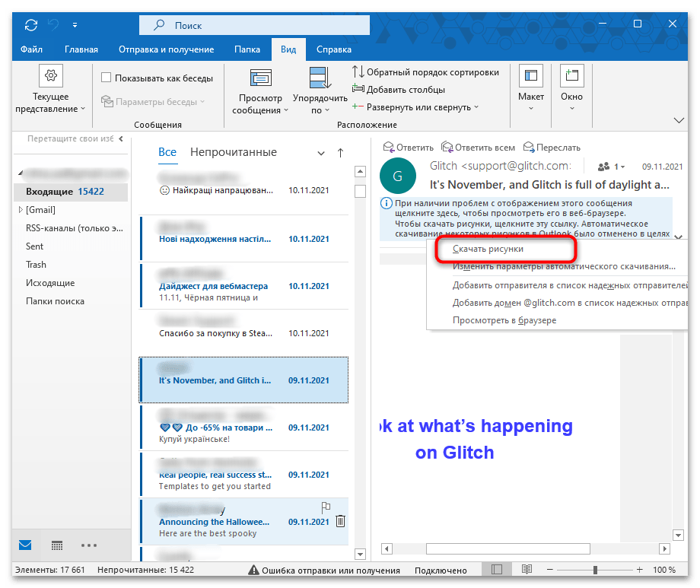Open the Спасибо за покупку в Stea... email
The image size is (700, 588).
click(x=243, y=332)
